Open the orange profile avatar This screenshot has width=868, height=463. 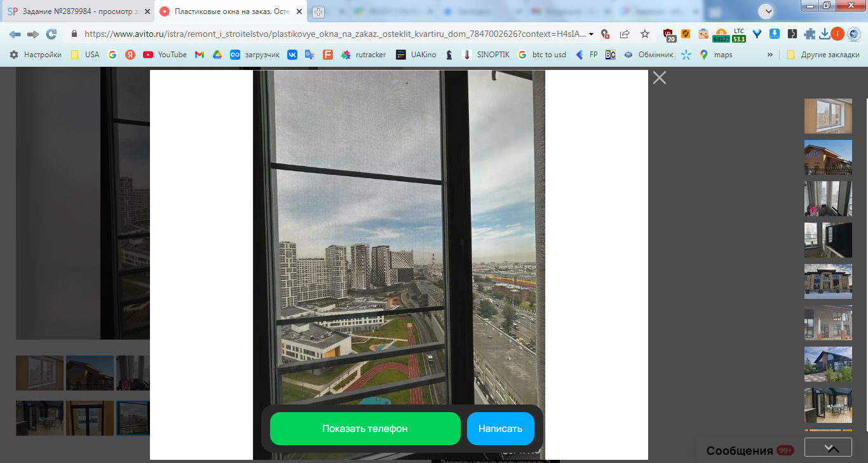[838, 34]
